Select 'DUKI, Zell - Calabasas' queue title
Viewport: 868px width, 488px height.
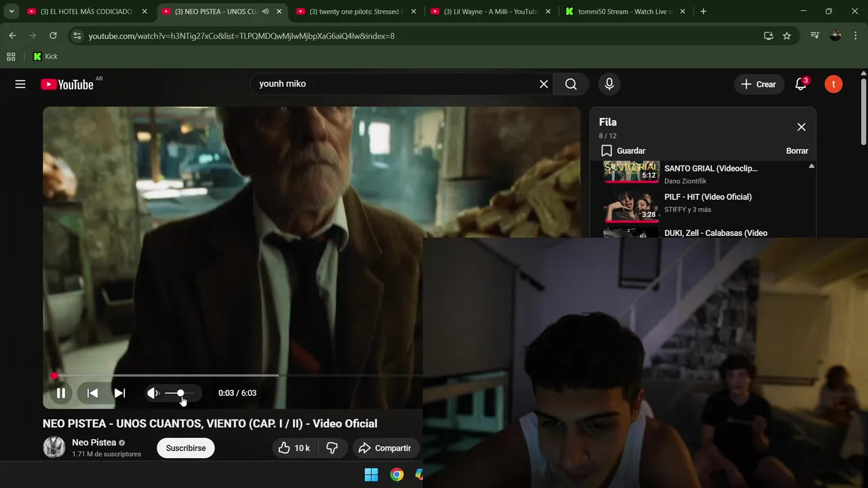coord(715,232)
